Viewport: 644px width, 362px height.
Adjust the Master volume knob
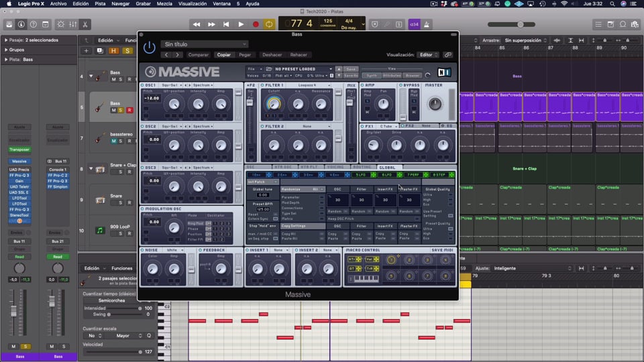coord(435,104)
